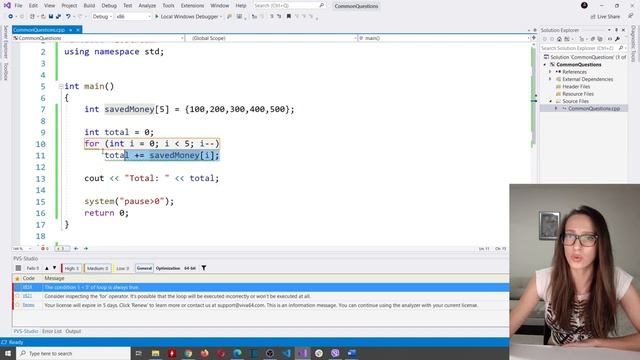640x360 pixels.
Task: Click the Solution Explorer home icon
Action: (559, 39)
